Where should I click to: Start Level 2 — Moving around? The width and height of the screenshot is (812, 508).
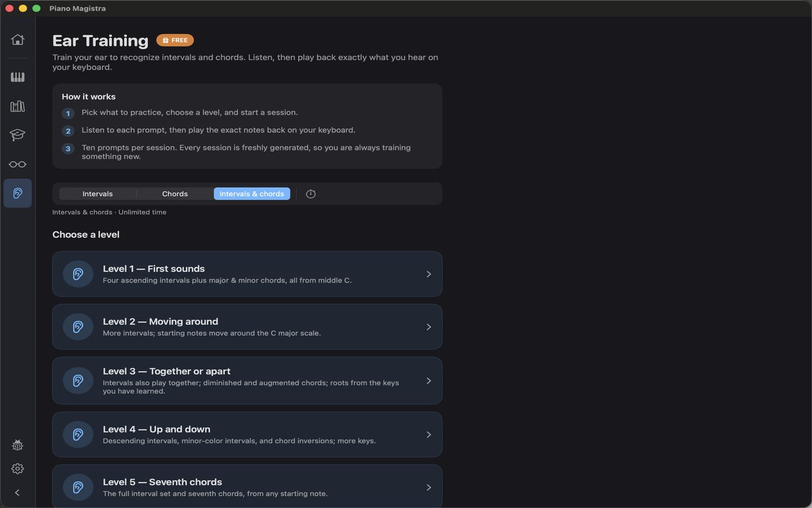tap(247, 327)
